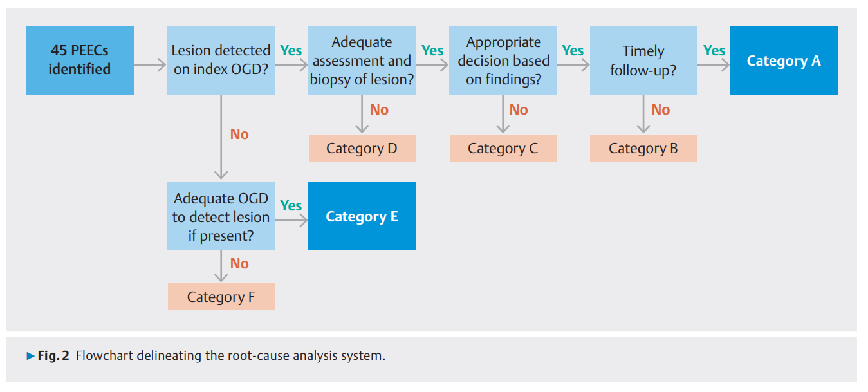Screen dimensions: 868x392
Task: Click the "Fig. 2" caption label
Action: 53,356
